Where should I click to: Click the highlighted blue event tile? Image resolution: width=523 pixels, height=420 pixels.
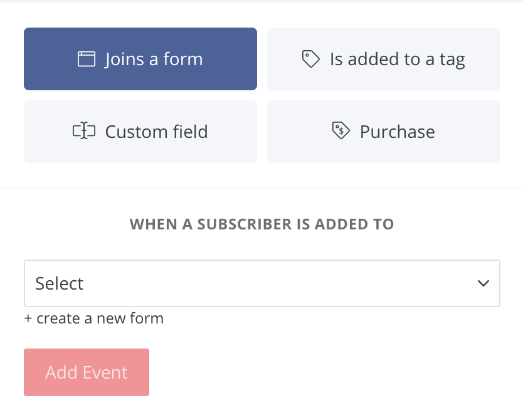click(140, 58)
